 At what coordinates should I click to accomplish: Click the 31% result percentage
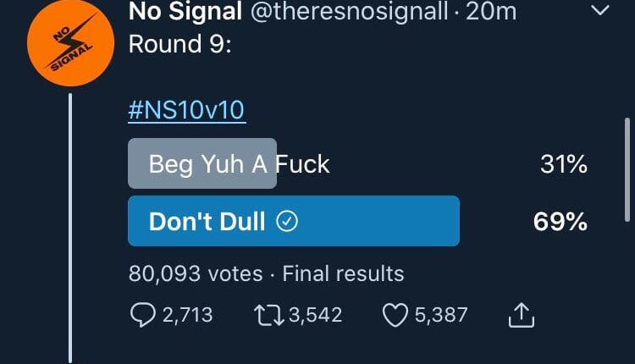[x=564, y=163]
